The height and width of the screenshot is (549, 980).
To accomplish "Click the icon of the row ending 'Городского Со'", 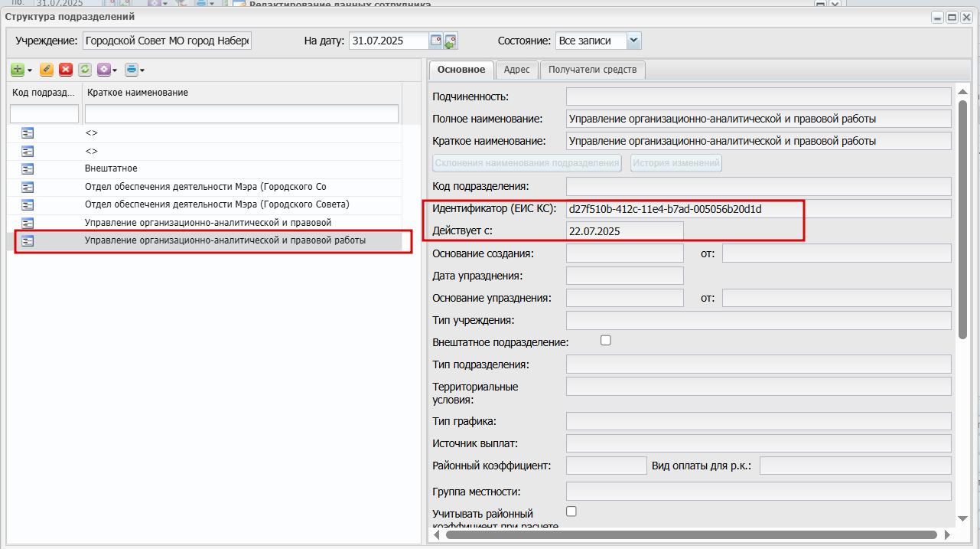I will [x=28, y=188].
